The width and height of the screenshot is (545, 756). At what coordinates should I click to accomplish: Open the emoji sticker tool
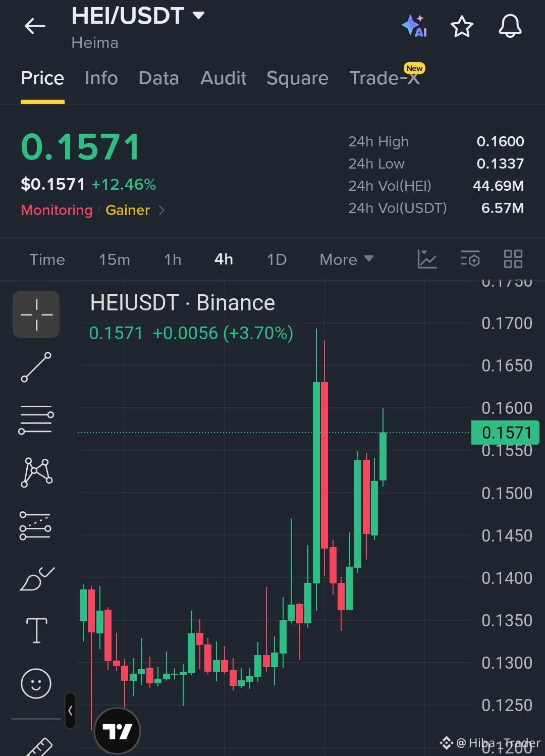pyautogui.click(x=36, y=684)
